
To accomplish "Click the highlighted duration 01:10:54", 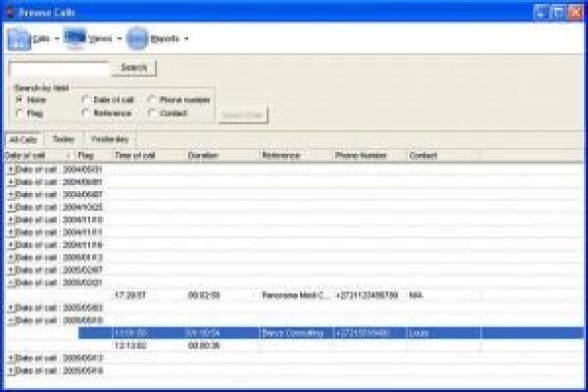I will coord(204,333).
